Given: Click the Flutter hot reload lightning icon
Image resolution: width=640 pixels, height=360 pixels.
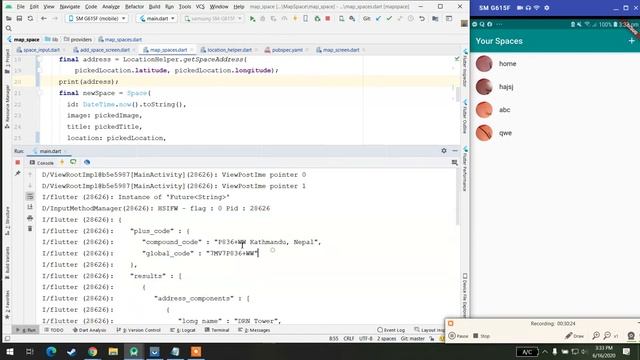Looking at the screenshot, I should click(x=295, y=19).
